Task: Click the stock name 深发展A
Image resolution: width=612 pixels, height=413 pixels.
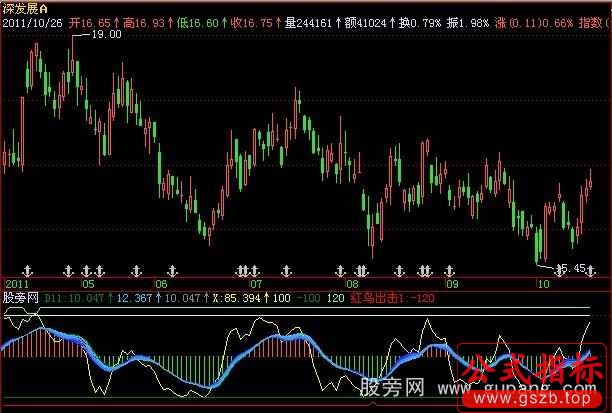Action: tap(25, 6)
